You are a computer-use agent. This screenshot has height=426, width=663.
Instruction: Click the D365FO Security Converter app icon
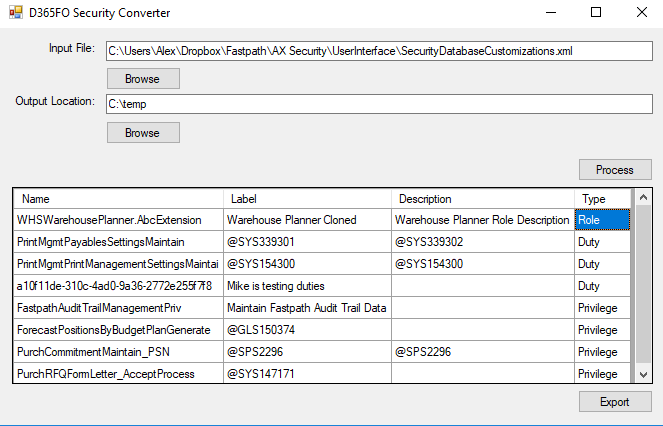point(16,12)
